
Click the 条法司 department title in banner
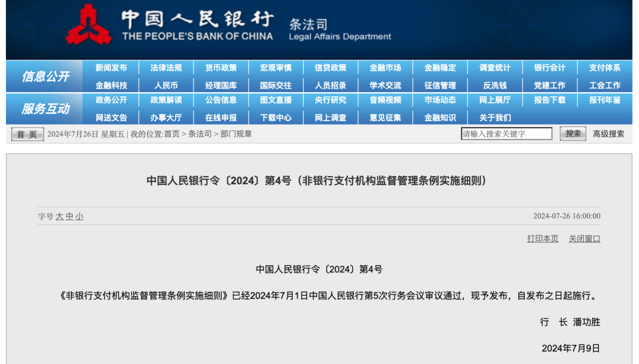308,24
